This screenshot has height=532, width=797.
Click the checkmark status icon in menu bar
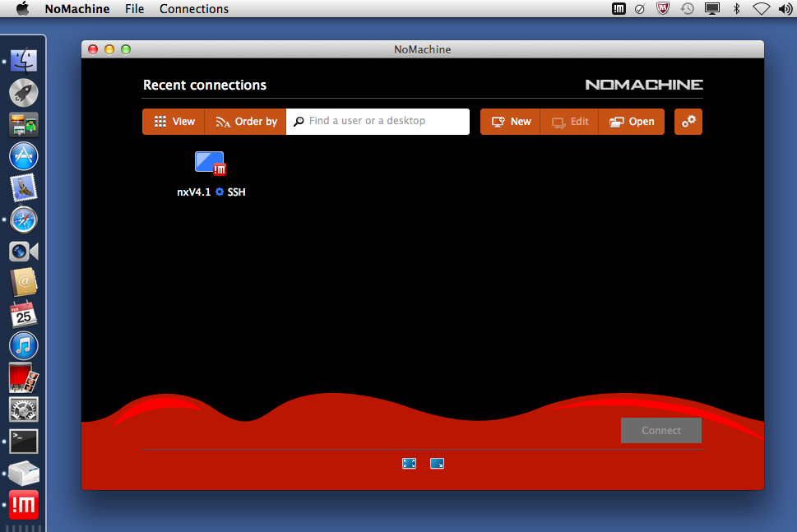(640, 9)
